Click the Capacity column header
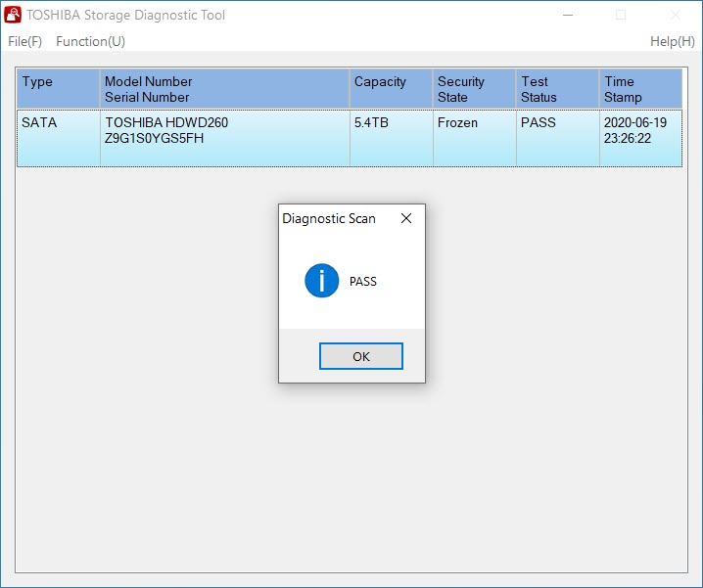 [391, 89]
